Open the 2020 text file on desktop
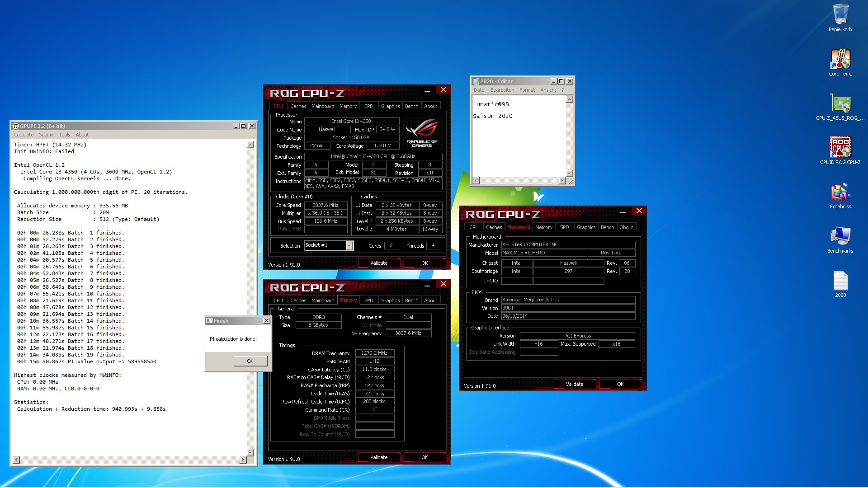The width and height of the screenshot is (868, 488). [x=840, y=284]
